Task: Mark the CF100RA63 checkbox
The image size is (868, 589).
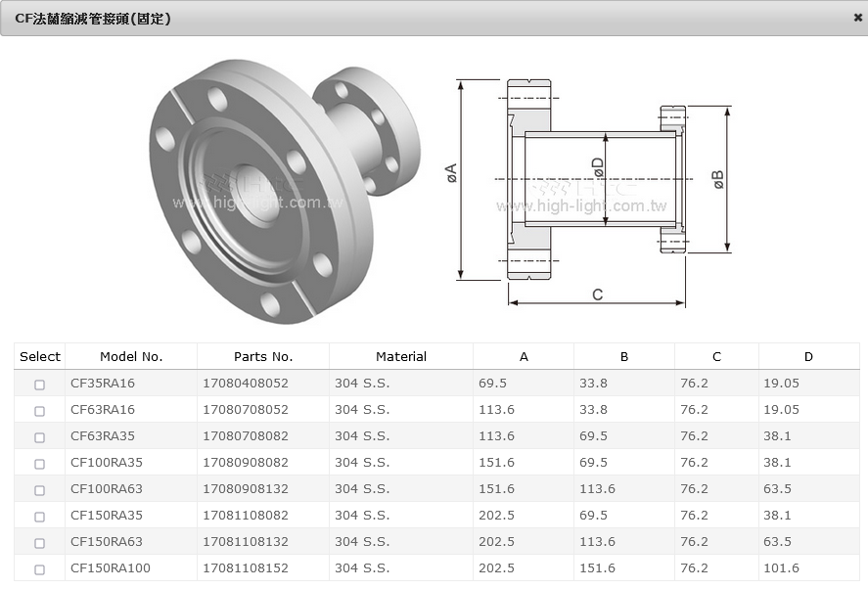Action: tap(40, 490)
